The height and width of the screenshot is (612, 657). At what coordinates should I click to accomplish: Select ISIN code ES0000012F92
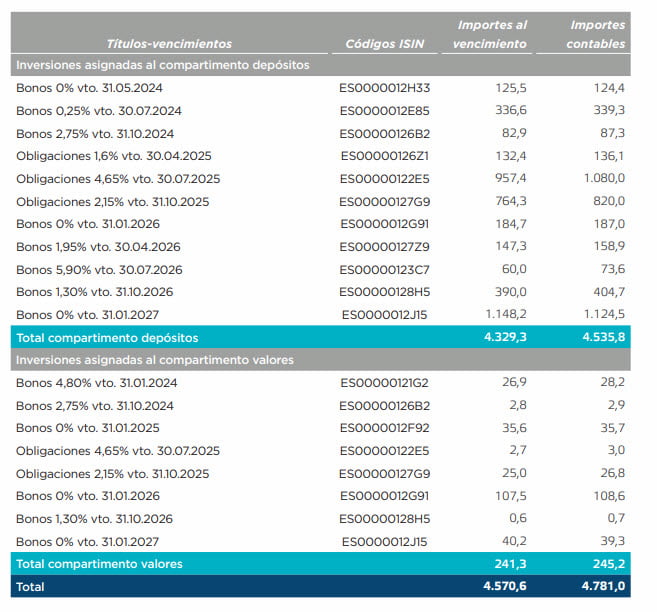click(x=385, y=428)
